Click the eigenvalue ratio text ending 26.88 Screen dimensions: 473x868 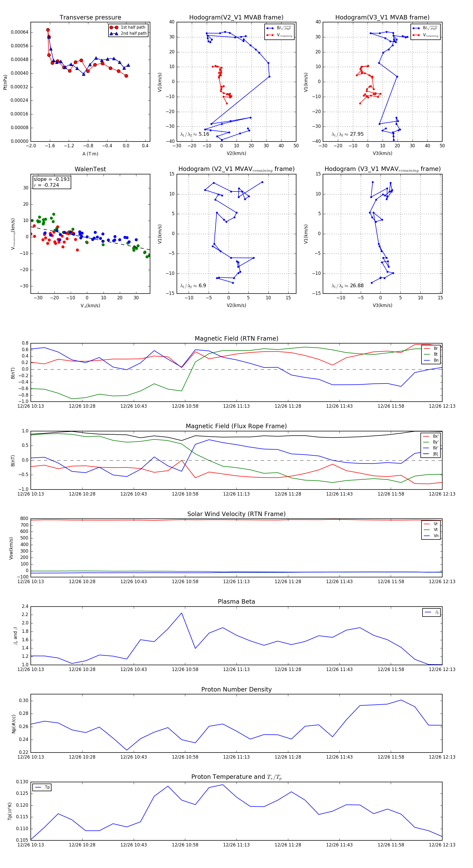click(347, 286)
